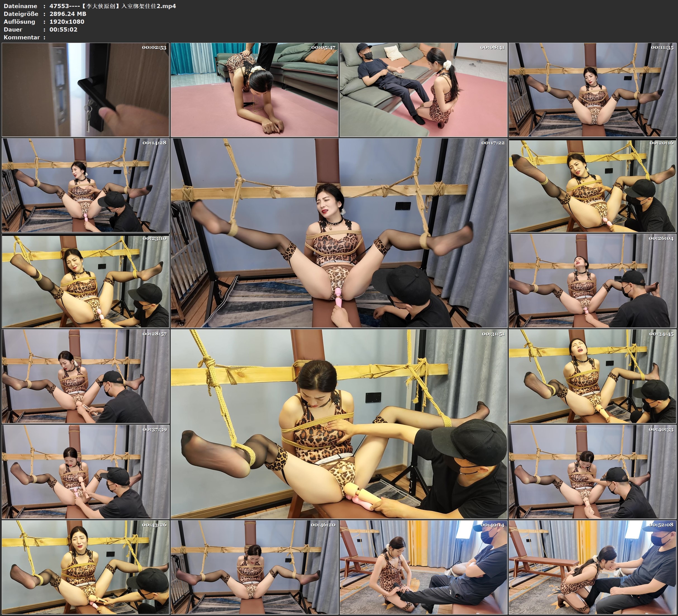Viewport: 678px width, 616px height.
Task: Click the Dateiname filename text in header
Action: point(112,6)
